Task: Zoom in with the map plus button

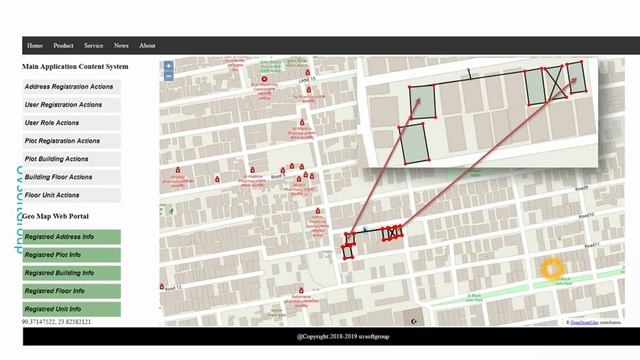Action: point(169,66)
